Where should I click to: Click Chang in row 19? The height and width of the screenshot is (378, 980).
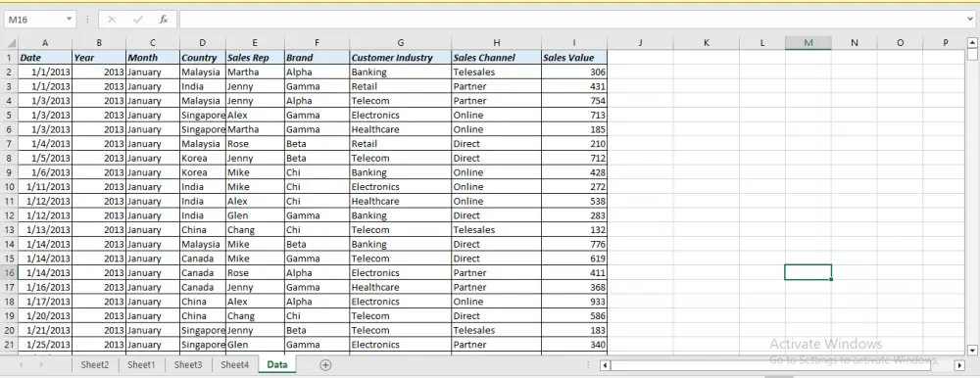[x=255, y=316]
